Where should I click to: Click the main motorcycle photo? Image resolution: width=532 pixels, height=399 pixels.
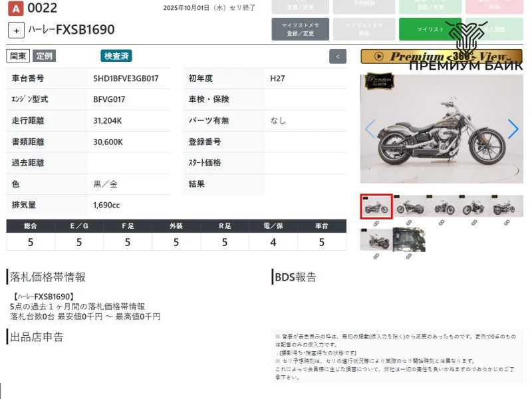[441, 129]
